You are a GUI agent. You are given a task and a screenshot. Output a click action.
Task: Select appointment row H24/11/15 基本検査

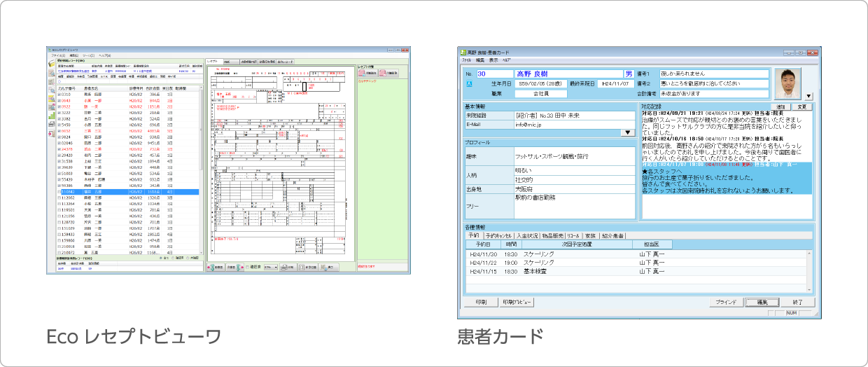click(x=635, y=270)
